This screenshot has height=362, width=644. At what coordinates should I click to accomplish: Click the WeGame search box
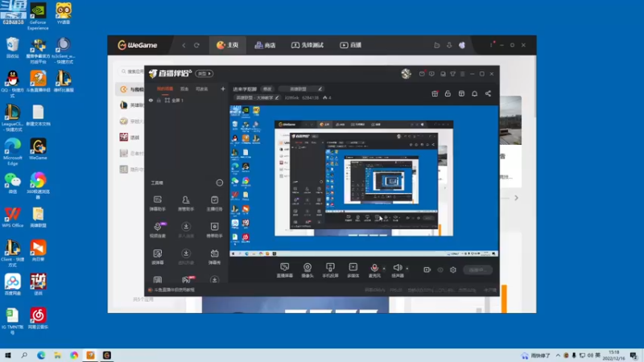pyautogui.click(x=132, y=72)
